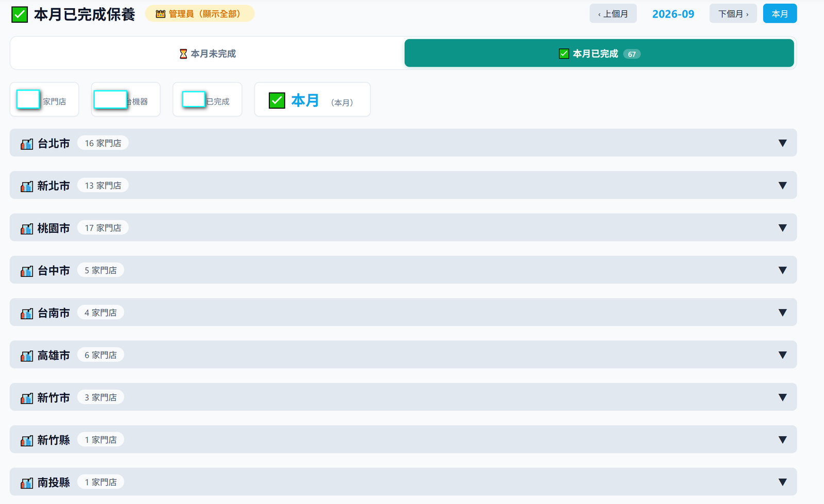Select the 本月已完成 tab
This screenshot has width=824, height=504.
pyautogui.click(x=599, y=54)
